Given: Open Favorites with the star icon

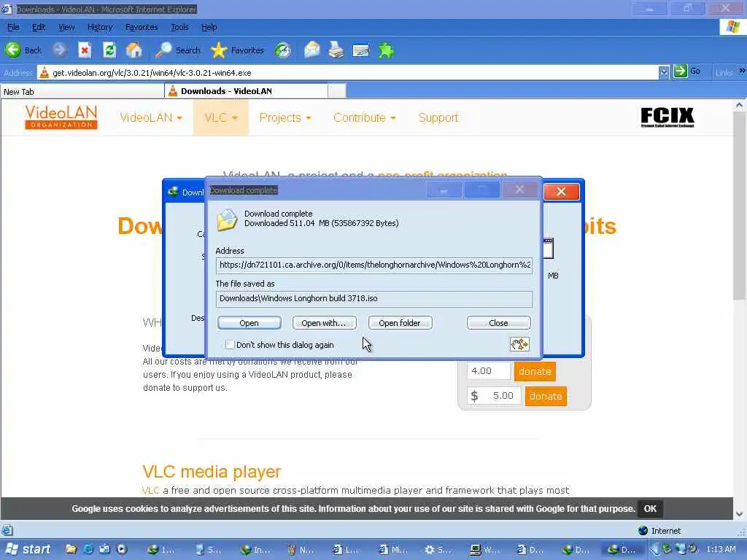Looking at the screenshot, I should point(237,50).
